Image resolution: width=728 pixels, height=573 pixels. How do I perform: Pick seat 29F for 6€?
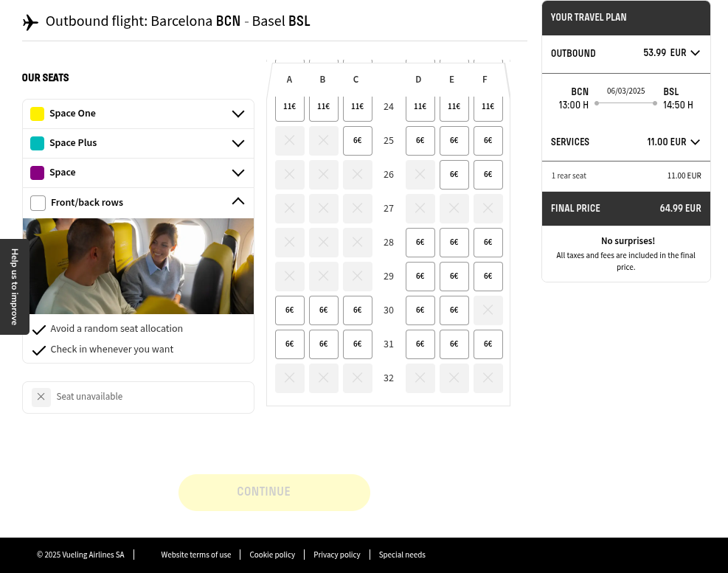coord(488,277)
